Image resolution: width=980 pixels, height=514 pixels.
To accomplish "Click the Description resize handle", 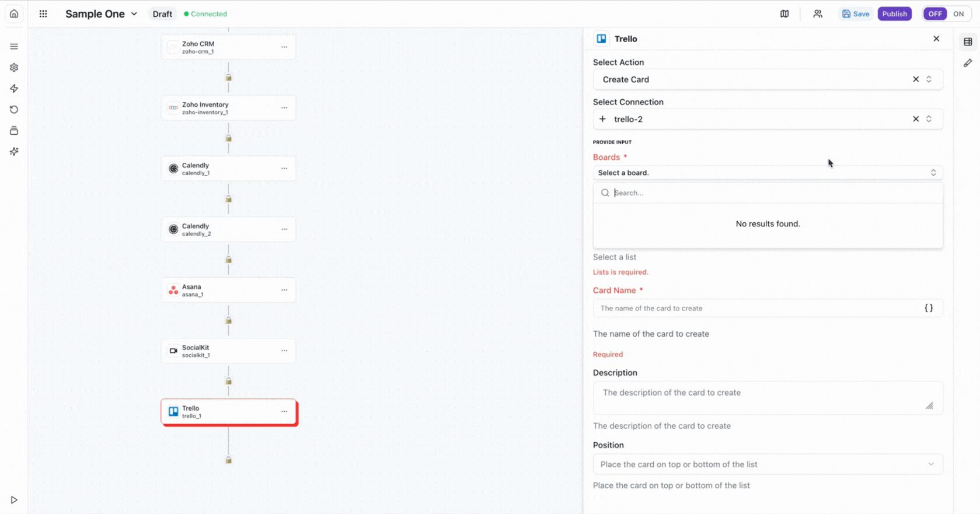I will click(929, 405).
